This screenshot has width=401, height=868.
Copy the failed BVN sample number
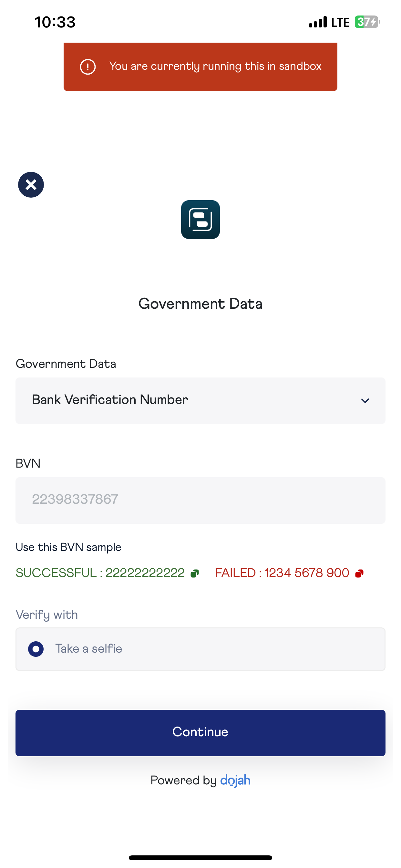pyautogui.click(x=359, y=573)
